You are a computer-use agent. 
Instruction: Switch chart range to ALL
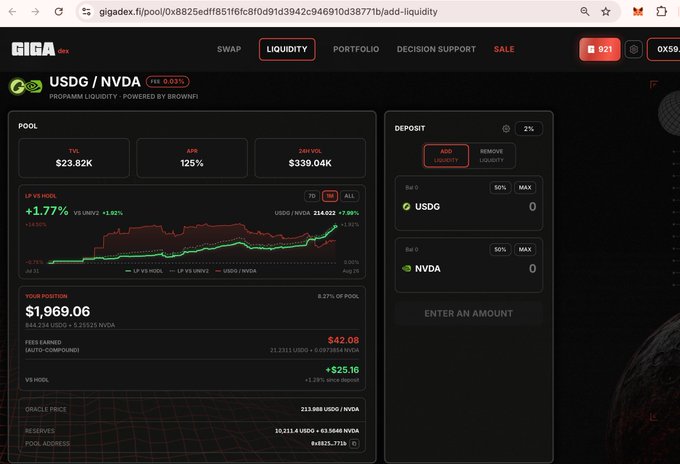point(349,196)
